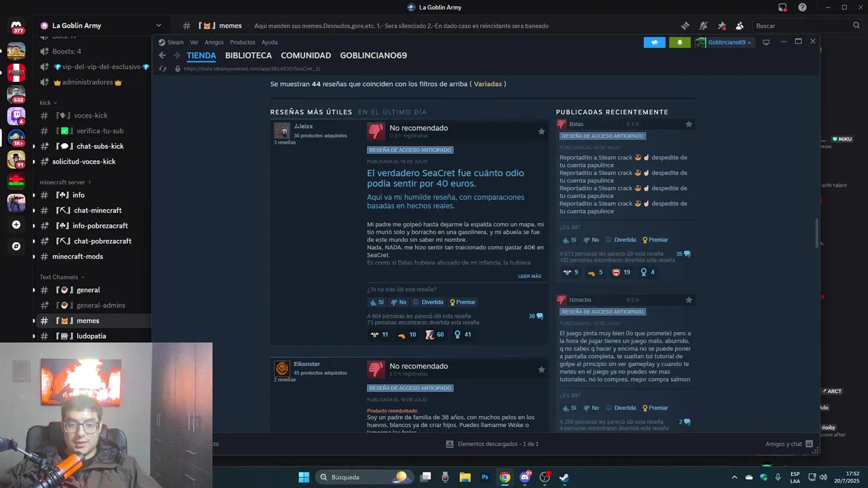Viewport: 868px width, 488px height.
Task: Open Ayuda menu in Steam
Action: point(270,42)
